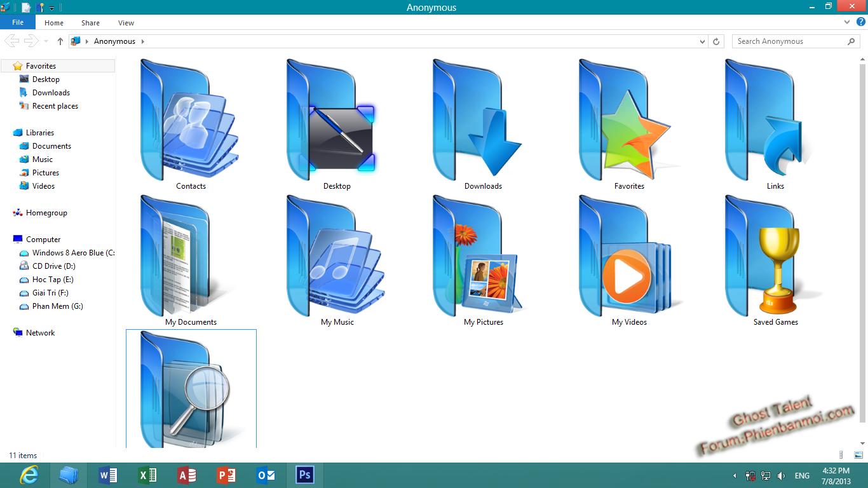
Task: Open Excel from the taskbar
Action: pos(147,475)
